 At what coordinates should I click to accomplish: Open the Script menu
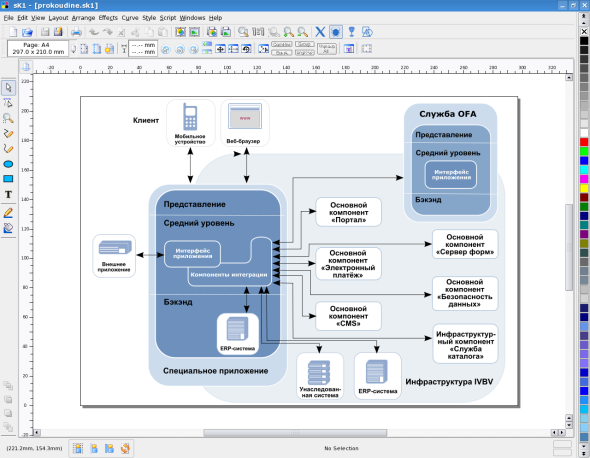(167, 18)
